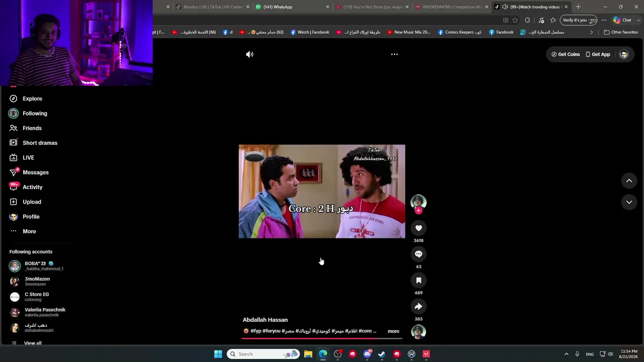Open the Following avatar icon in sidebar

click(14, 114)
